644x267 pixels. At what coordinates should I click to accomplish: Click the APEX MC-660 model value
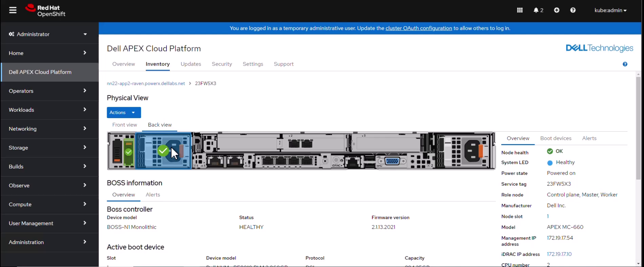[565, 227]
